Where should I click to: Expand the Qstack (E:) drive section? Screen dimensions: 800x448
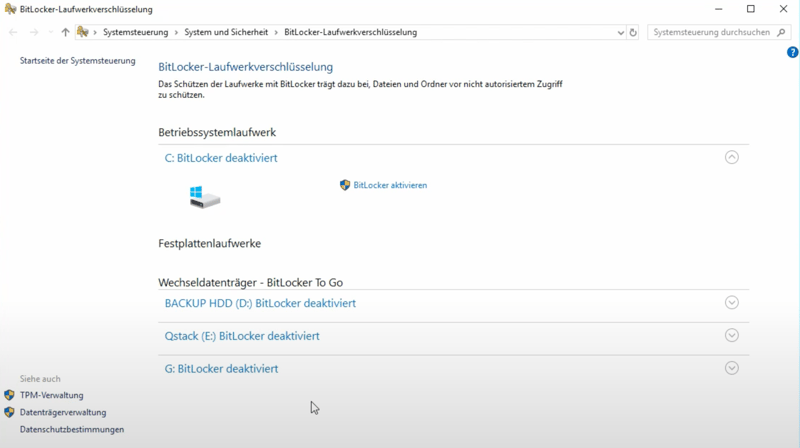pyautogui.click(x=732, y=335)
